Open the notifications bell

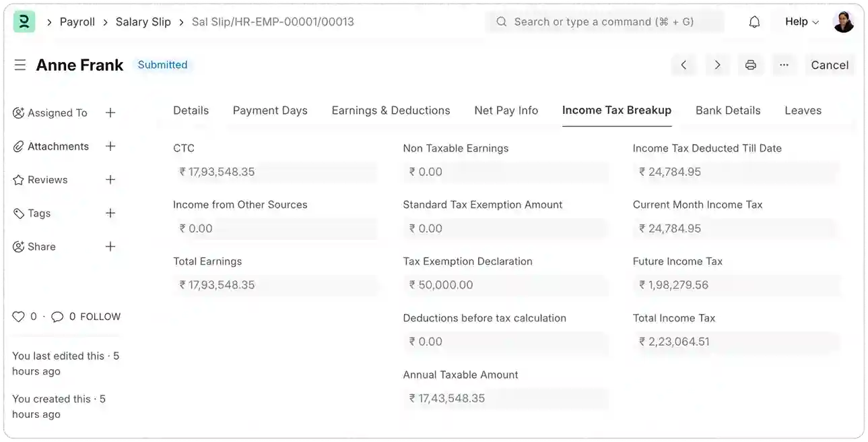click(x=754, y=21)
